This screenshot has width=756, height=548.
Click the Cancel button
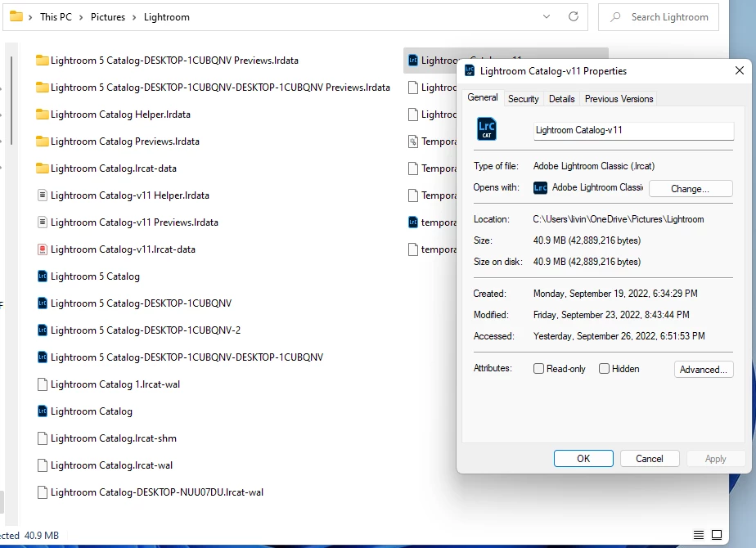650,458
